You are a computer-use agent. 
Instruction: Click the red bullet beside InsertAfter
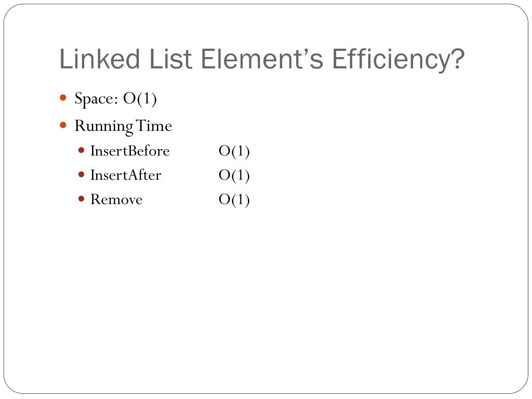81,175
